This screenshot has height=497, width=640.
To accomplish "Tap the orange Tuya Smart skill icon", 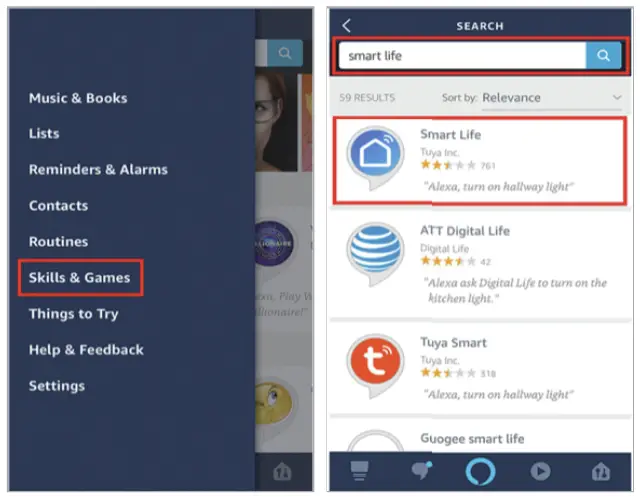I will (375, 366).
